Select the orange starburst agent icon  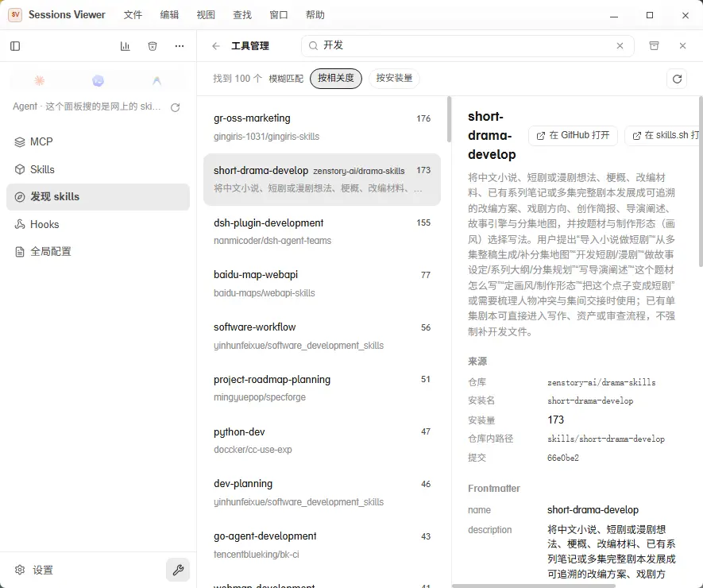(x=40, y=81)
